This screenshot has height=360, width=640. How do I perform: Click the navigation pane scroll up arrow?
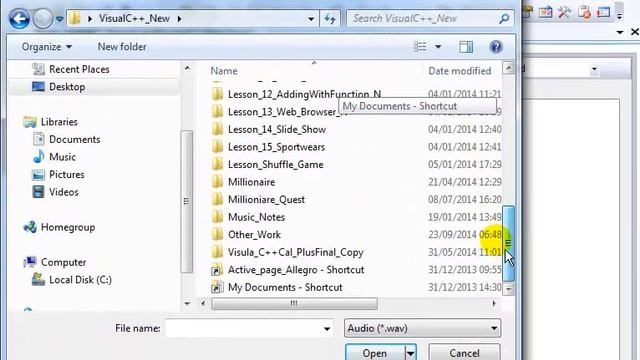click(x=187, y=68)
